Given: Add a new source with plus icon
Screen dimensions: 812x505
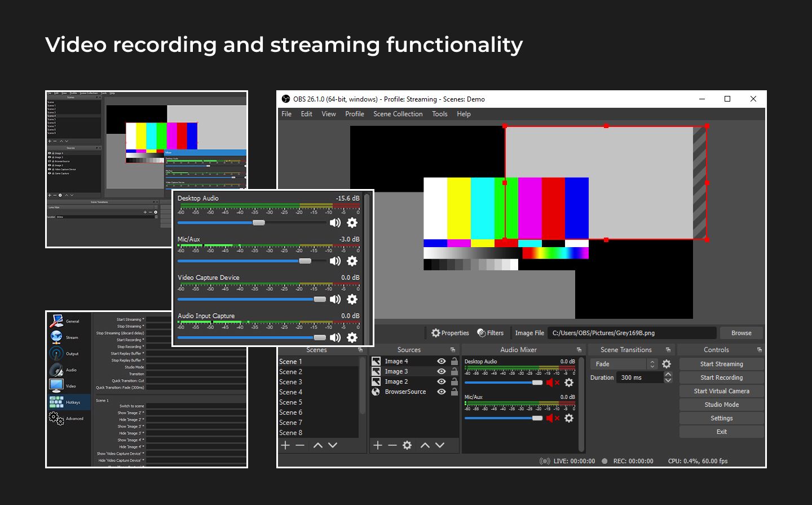Looking at the screenshot, I should click(378, 445).
